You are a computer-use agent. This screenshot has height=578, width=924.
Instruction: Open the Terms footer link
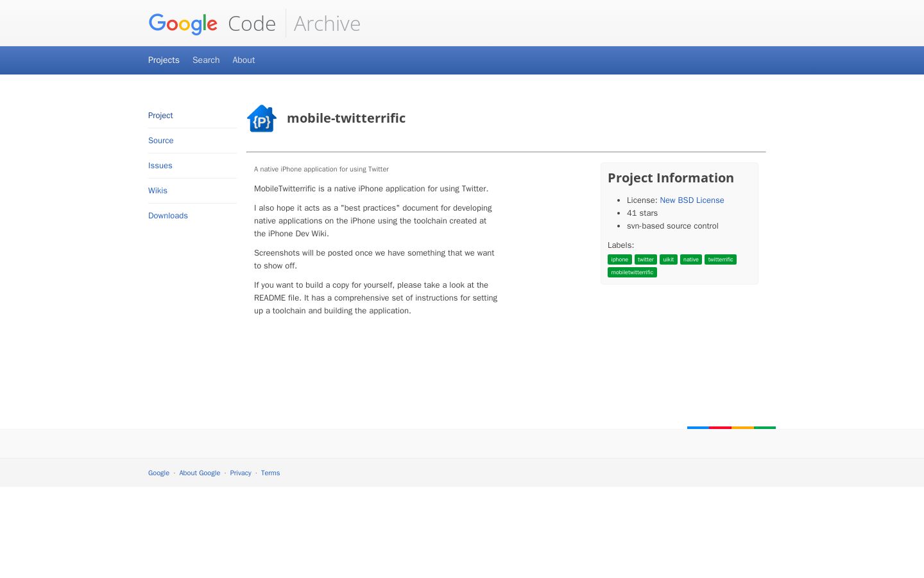point(270,473)
